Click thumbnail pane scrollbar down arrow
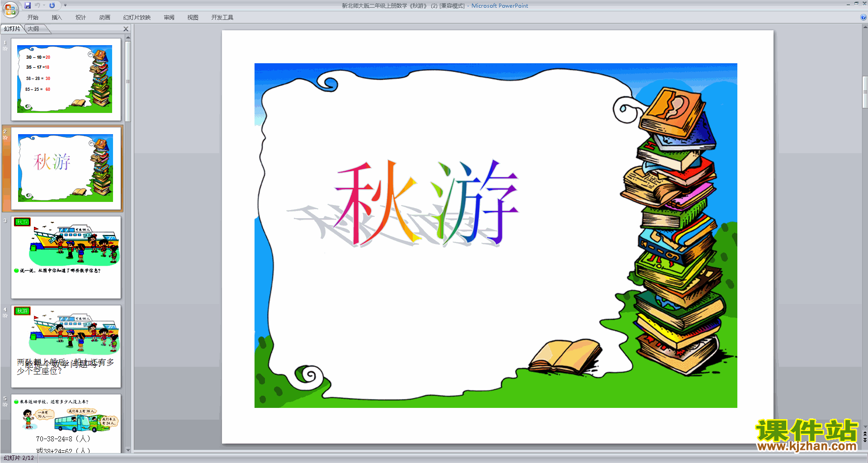Screen dimensions: 868x463 (128, 450)
